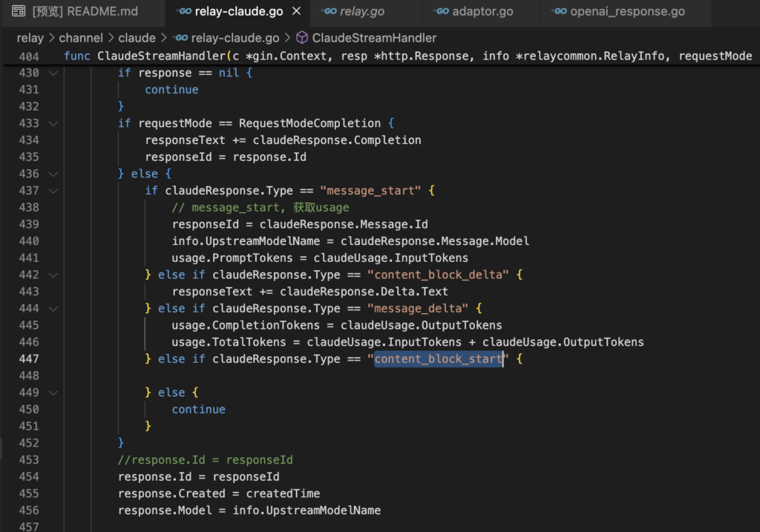Open ClaudeStreamHandler symbol in breadcrumb
Screen dimensions: 760x532
374,38
